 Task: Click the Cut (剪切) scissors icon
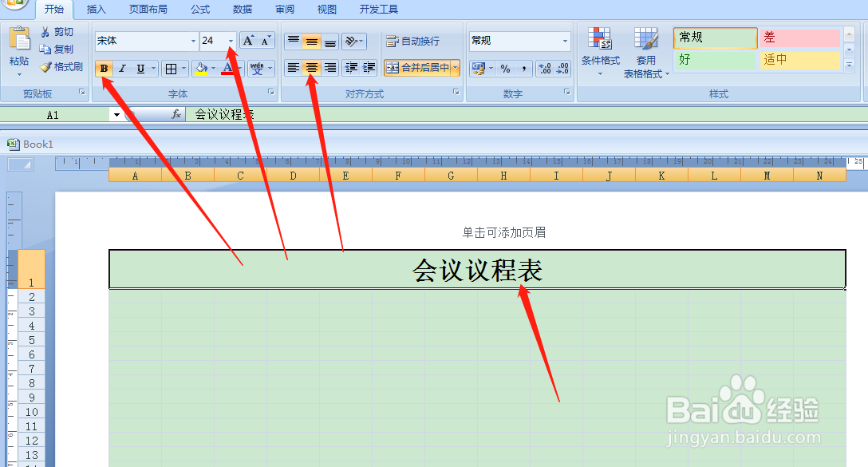pyautogui.click(x=45, y=32)
